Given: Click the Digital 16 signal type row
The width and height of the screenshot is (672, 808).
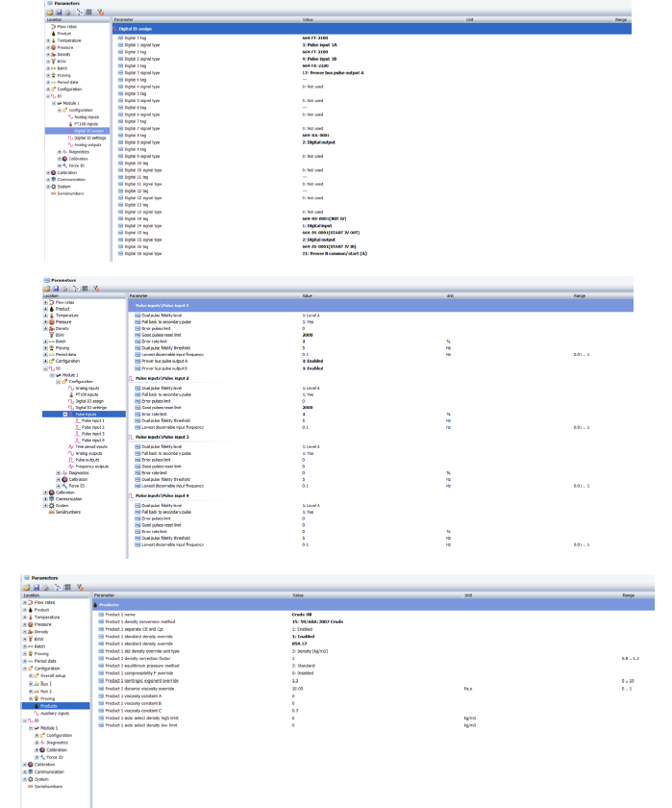Looking at the screenshot, I should point(372,254).
